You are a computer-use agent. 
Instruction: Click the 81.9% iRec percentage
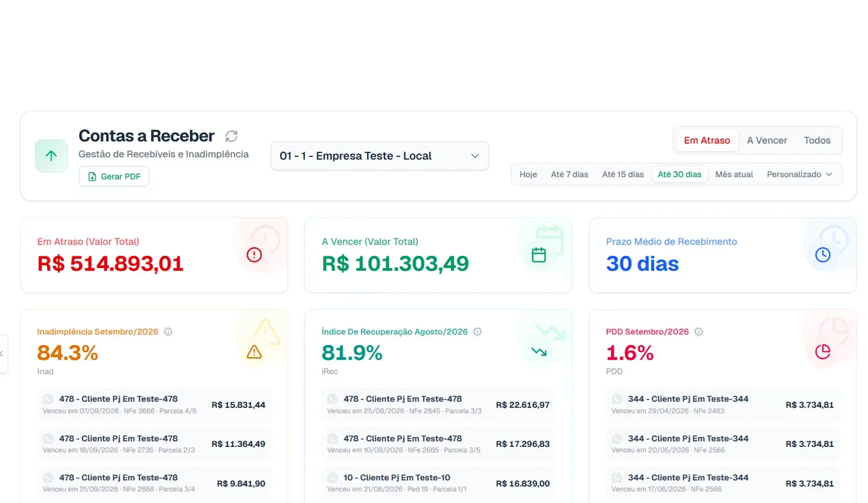[352, 353]
